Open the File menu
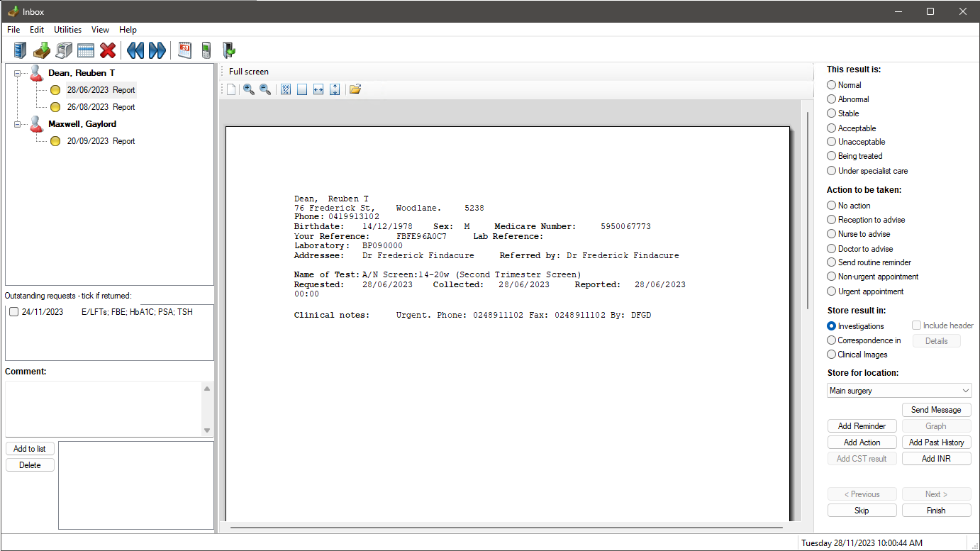Image resolution: width=980 pixels, height=551 pixels. click(13, 30)
